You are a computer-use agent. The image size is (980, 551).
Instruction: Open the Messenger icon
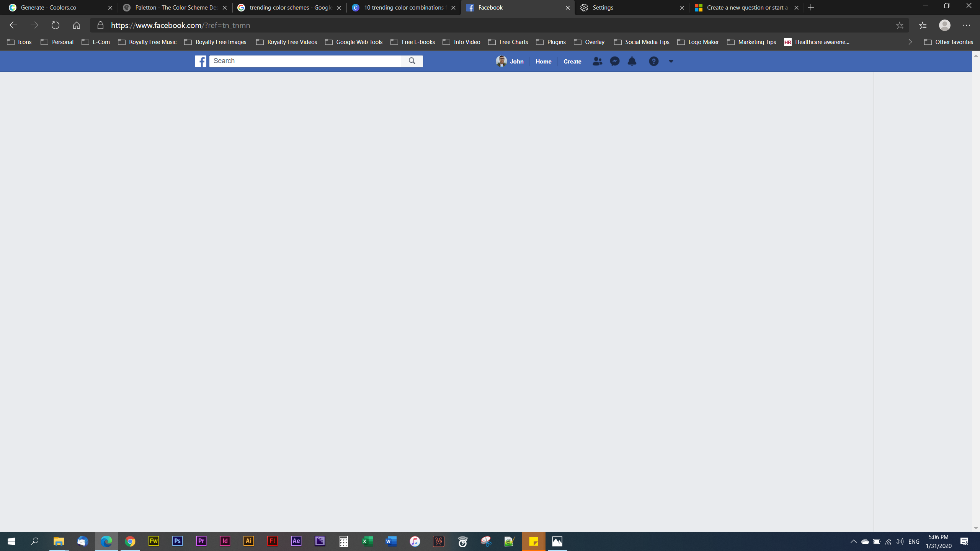pos(615,61)
